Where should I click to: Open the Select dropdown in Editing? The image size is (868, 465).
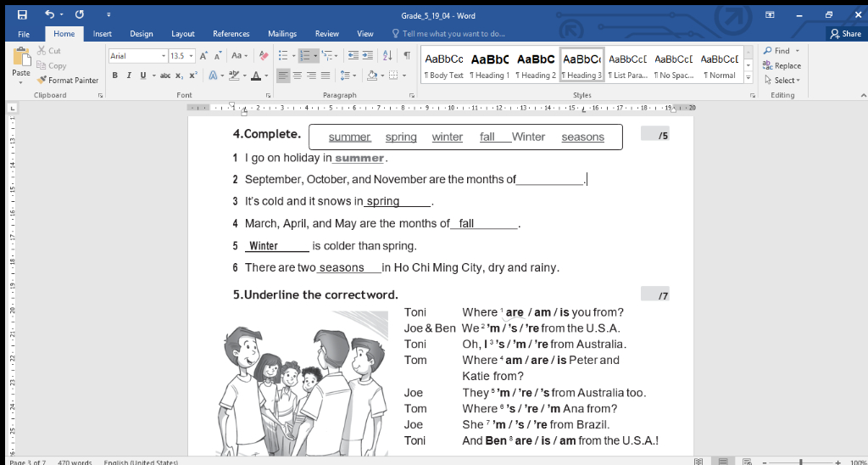[782, 81]
